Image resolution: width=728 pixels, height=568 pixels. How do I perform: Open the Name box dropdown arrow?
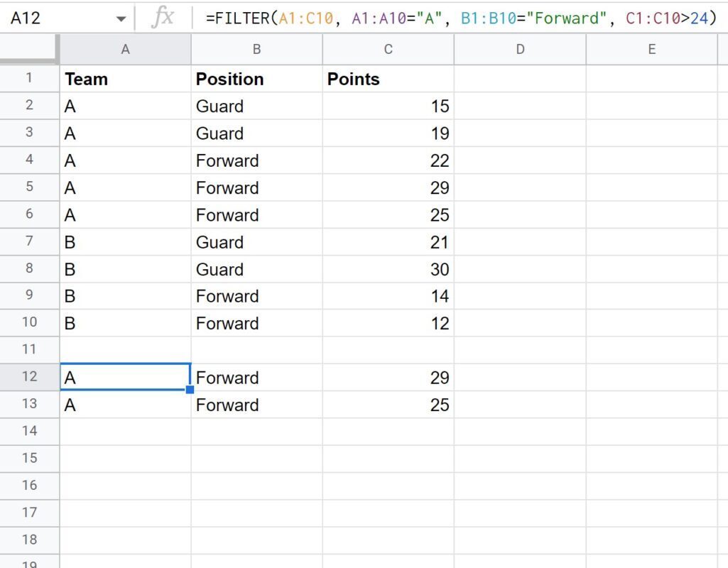(121, 19)
